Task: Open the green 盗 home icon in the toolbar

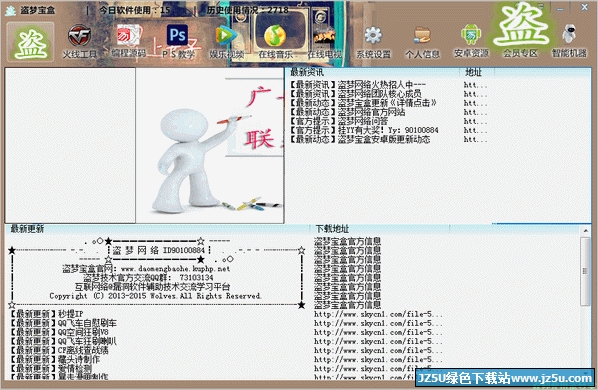Action: tap(31, 42)
